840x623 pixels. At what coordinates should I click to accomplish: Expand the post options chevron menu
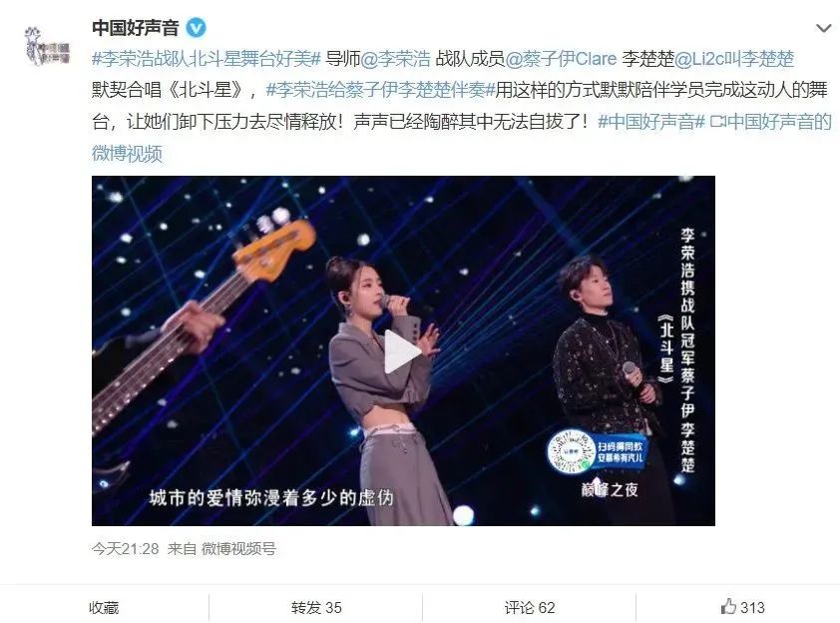coord(823,28)
